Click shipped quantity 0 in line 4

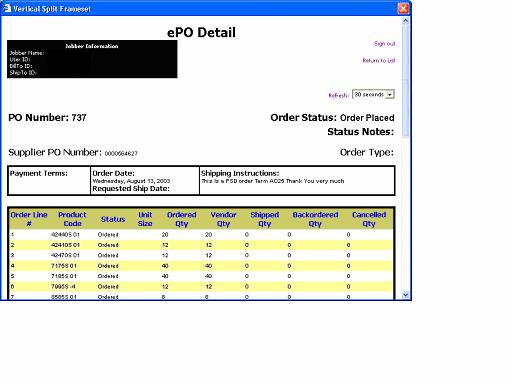[x=247, y=266]
